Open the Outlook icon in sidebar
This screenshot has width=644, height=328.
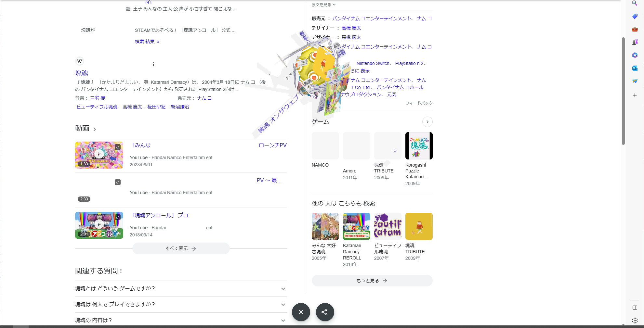point(635,68)
